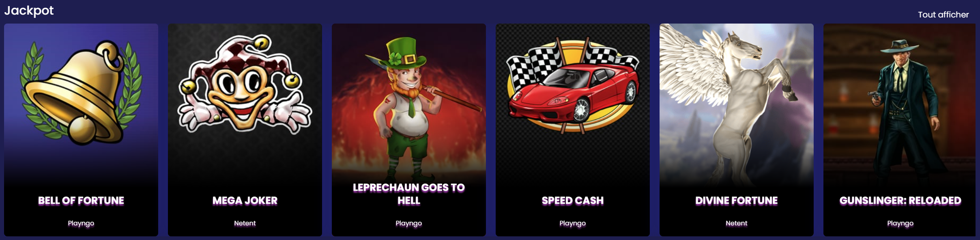This screenshot has width=980, height=240.
Task: Open the Mega Joker game title
Action: 245,201
